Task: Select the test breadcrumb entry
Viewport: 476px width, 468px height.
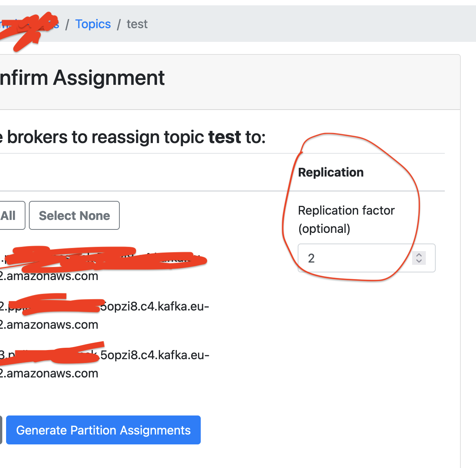Action: [137, 24]
